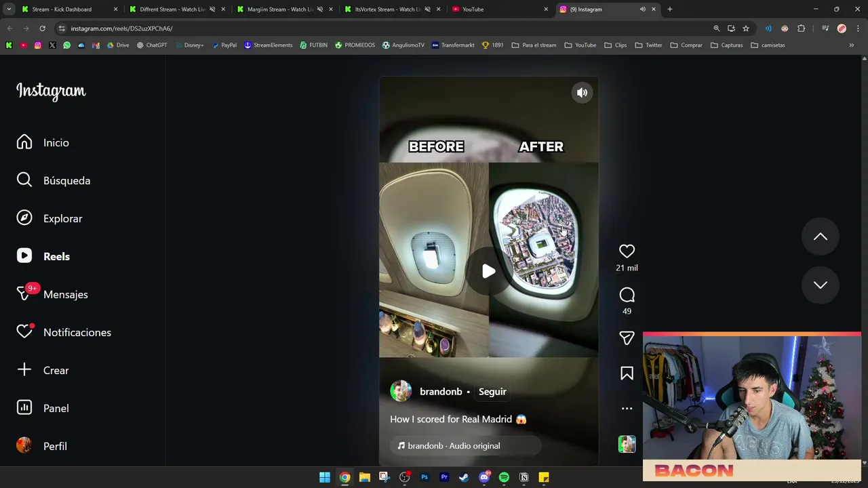Expand the Twitter bookmarks folder
Image resolution: width=868 pixels, height=488 pixels.
648,45
